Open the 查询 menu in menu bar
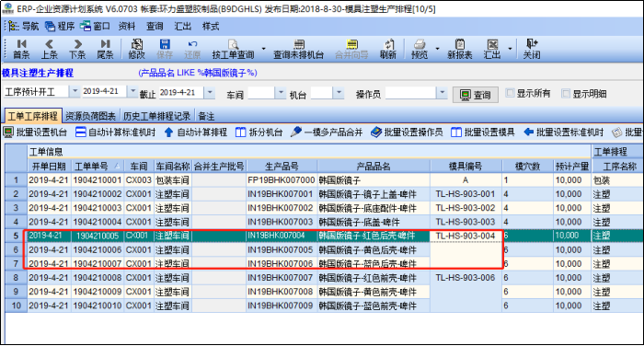 pyautogui.click(x=155, y=27)
